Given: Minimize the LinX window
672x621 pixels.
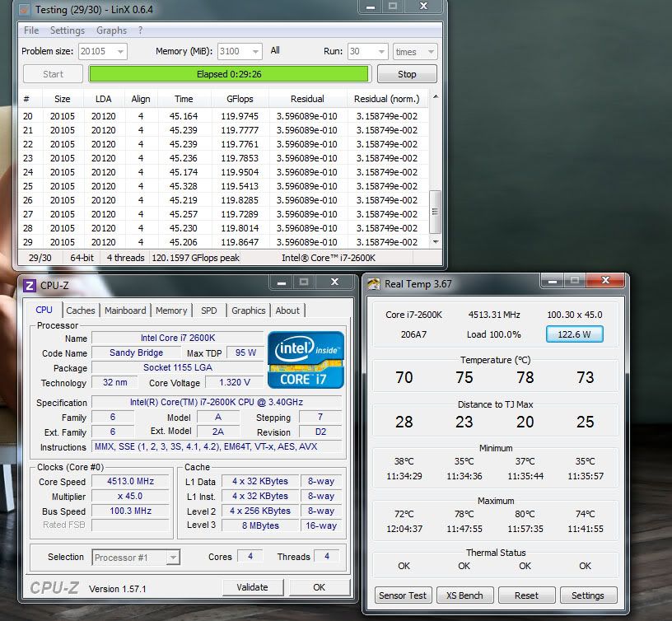Looking at the screenshot, I should (x=371, y=7).
